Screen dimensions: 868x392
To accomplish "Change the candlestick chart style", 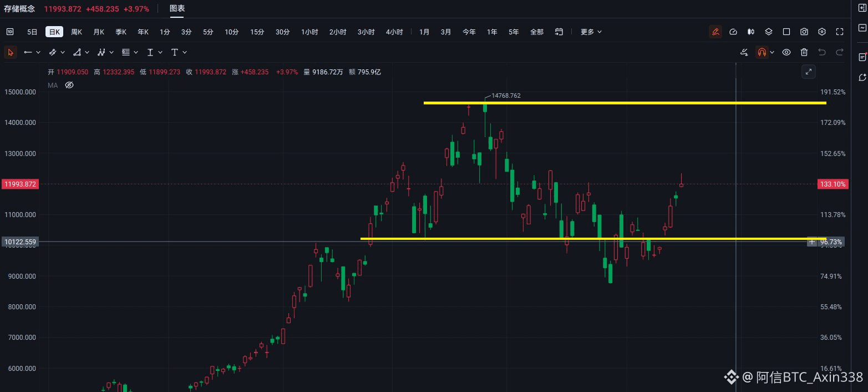I will pyautogui.click(x=751, y=32).
